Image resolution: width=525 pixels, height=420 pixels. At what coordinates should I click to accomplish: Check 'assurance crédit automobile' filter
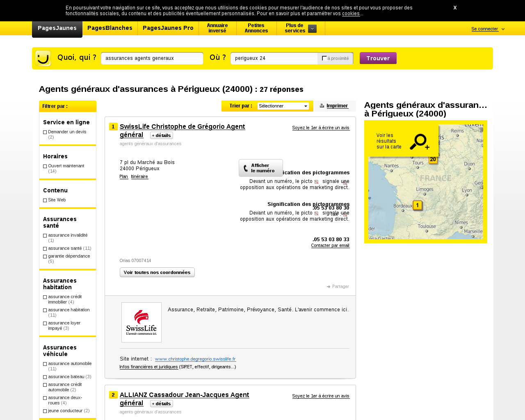(x=45, y=385)
